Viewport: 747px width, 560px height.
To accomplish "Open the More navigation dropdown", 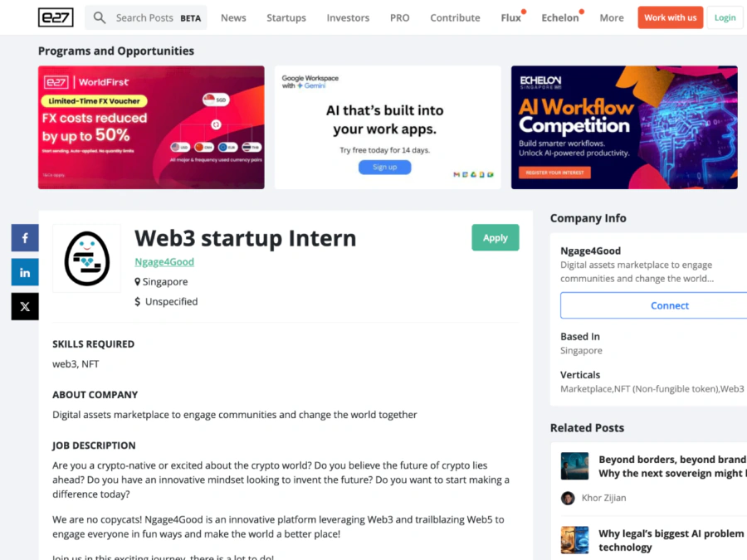I will tap(612, 17).
